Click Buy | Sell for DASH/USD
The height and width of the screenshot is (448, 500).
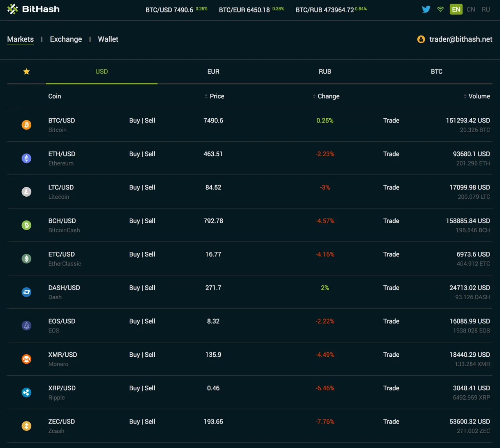point(142,288)
